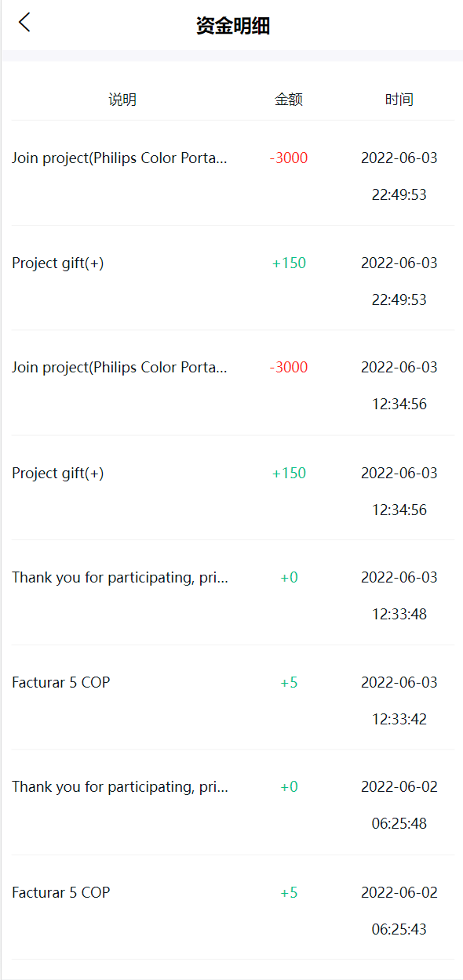Screen dimensions: 463x980
Task: Select +150 amount at 12:34:56
Action: (289, 474)
